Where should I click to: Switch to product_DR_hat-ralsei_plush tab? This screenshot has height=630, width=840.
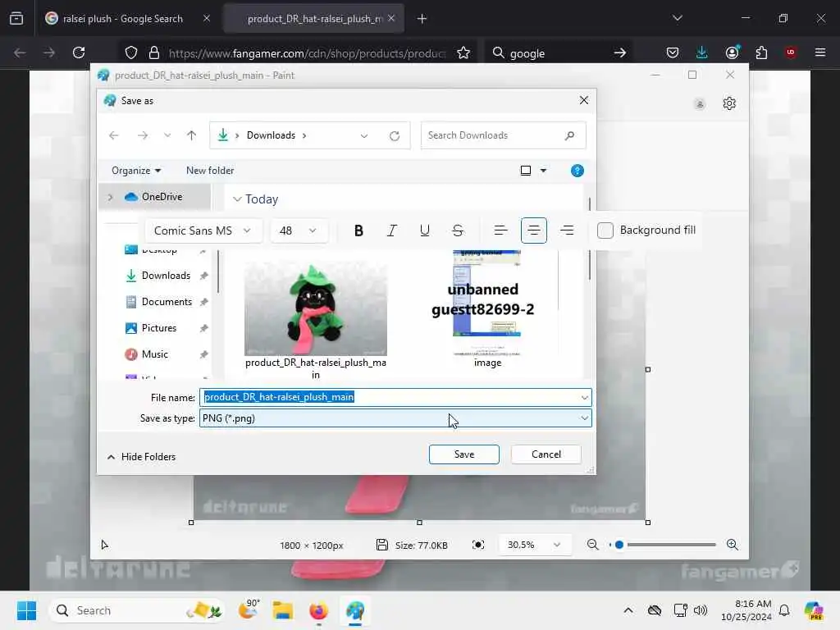(314, 19)
